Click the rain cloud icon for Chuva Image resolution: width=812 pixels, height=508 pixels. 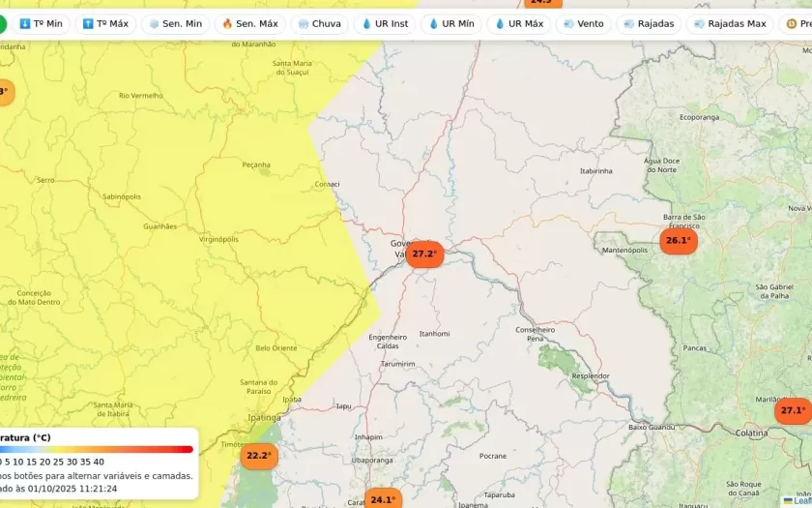click(304, 23)
